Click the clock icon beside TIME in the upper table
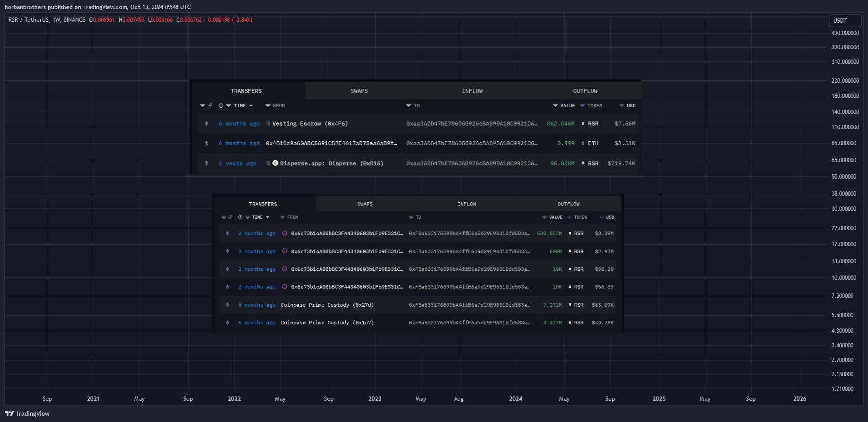Screen dimensions: 868x422 click(221, 106)
